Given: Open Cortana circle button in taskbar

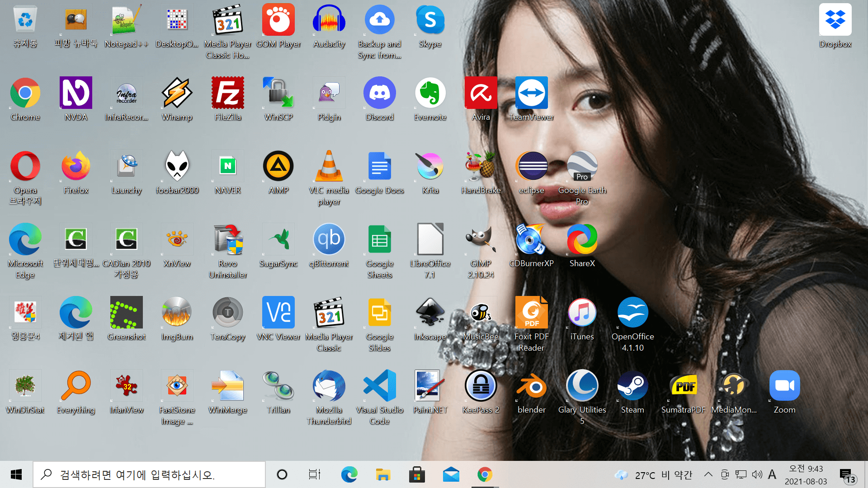Looking at the screenshot, I should pos(282,474).
